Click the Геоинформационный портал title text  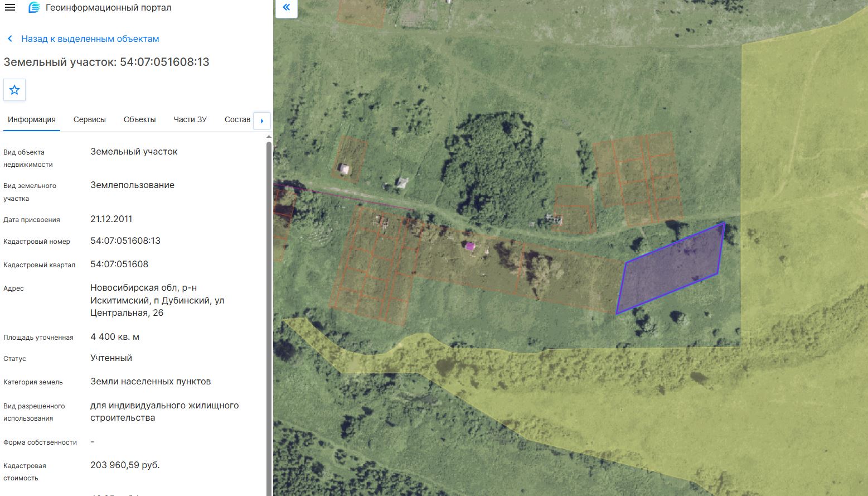pyautogui.click(x=109, y=8)
